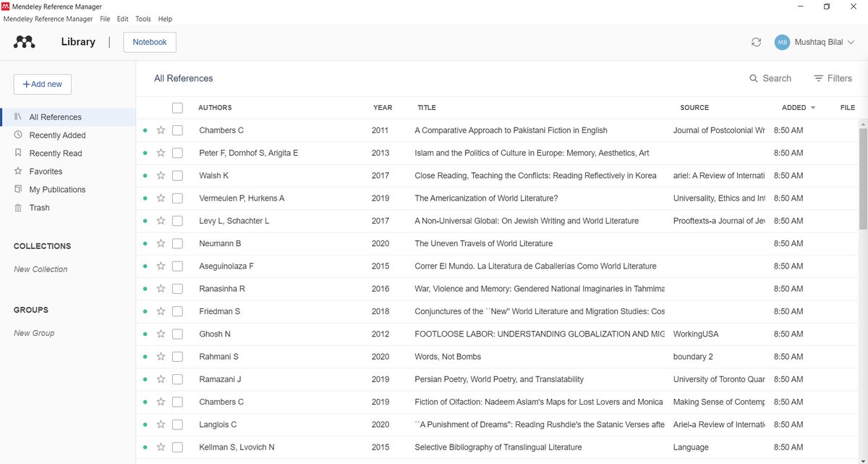The width and height of the screenshot is (868, 464).
Task: Click the New Collection link
Action: click(x=41, y=269)
